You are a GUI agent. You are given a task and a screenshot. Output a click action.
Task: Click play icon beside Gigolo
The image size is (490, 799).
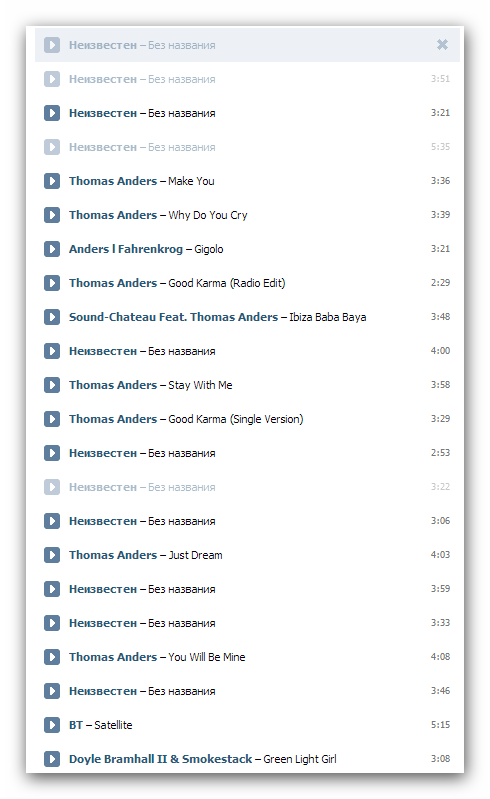(x=51, y=249)
